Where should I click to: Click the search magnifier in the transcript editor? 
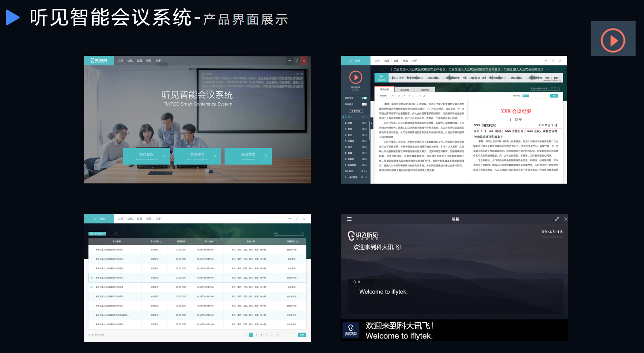(559, 88)
